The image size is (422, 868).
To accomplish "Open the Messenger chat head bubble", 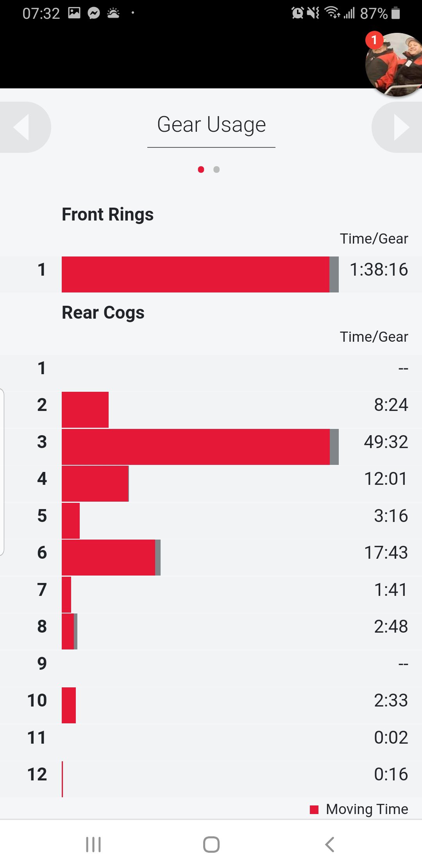I will (394, 65).
